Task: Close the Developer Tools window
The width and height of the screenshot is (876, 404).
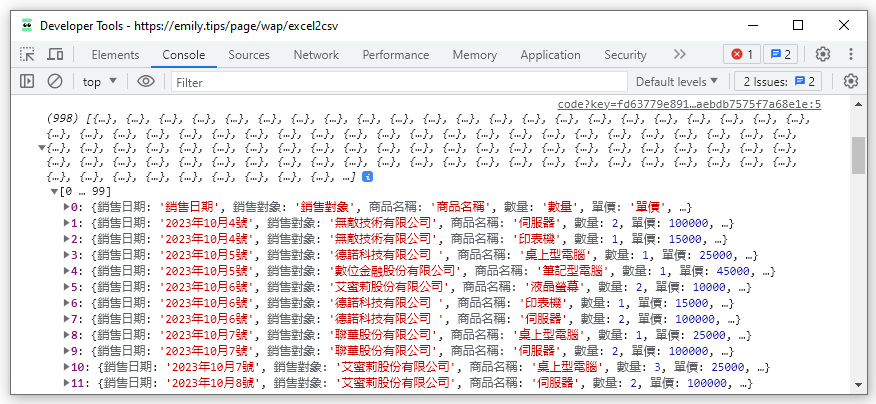Action: 844,25
